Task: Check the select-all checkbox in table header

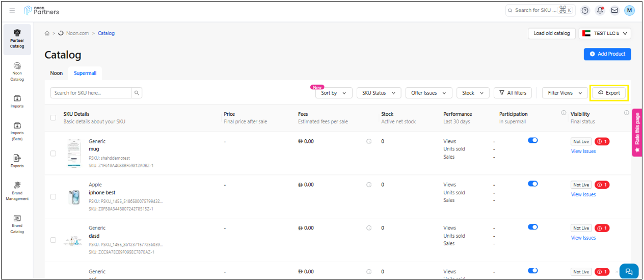Action: (x=53, y=118)
